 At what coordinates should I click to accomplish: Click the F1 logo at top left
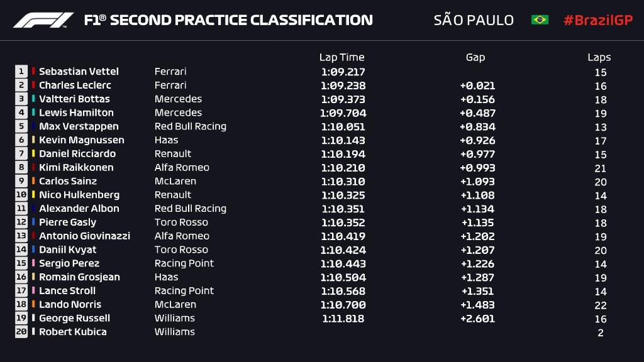point(43,20)
